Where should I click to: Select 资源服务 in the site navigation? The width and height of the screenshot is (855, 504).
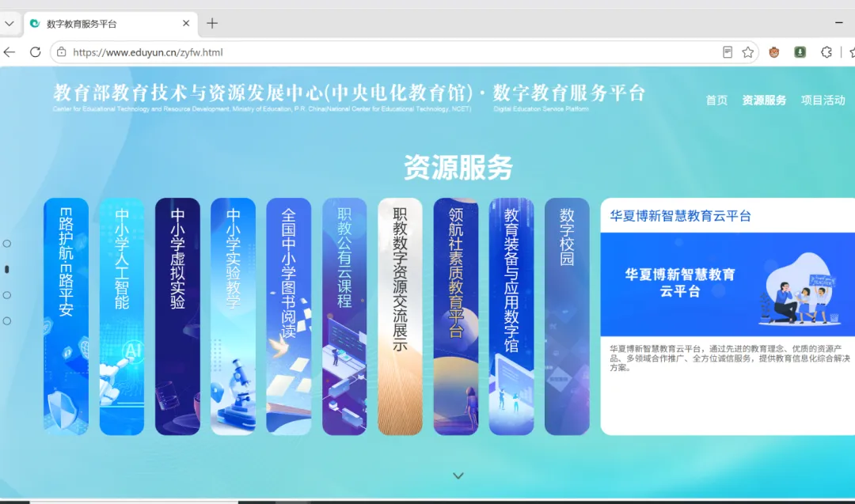point(764,100)
